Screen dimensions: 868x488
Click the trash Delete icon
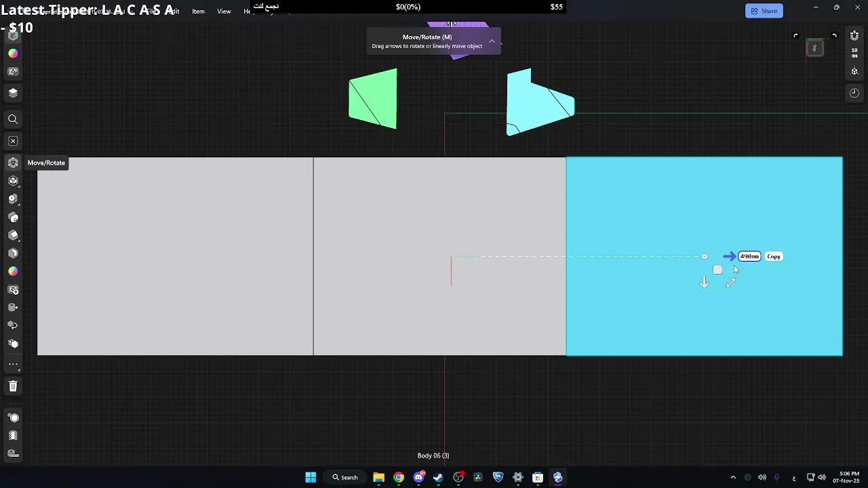pos(13,386)
